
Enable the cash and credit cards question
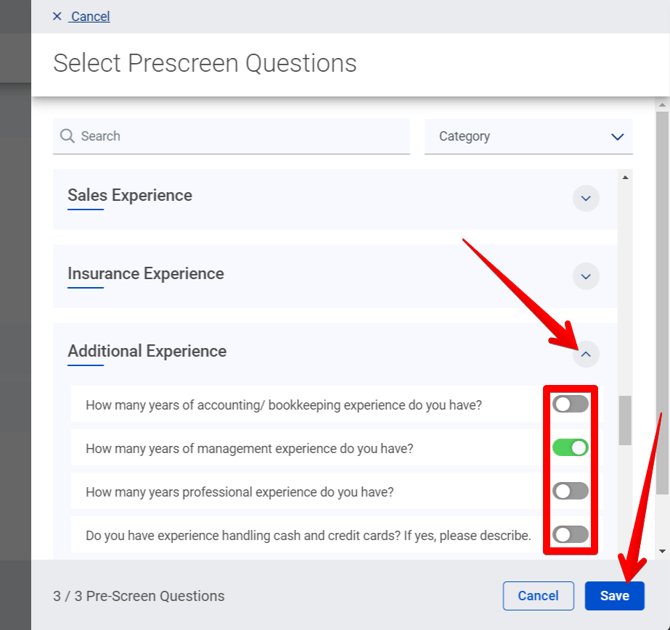[x=571, y=535]
